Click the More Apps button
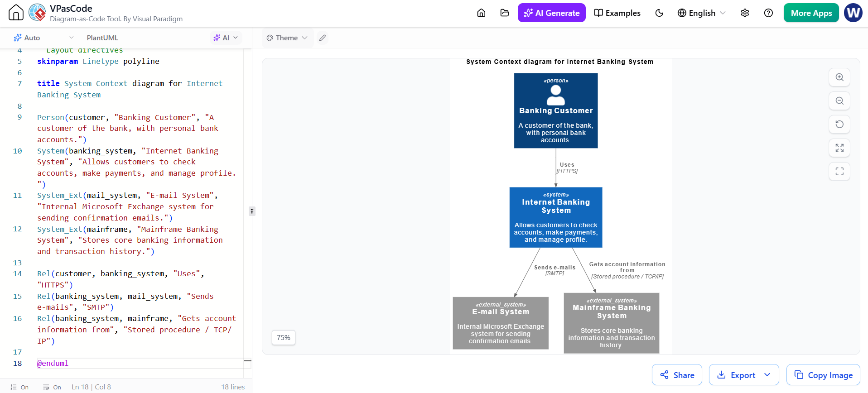 [x=811, y=13]
